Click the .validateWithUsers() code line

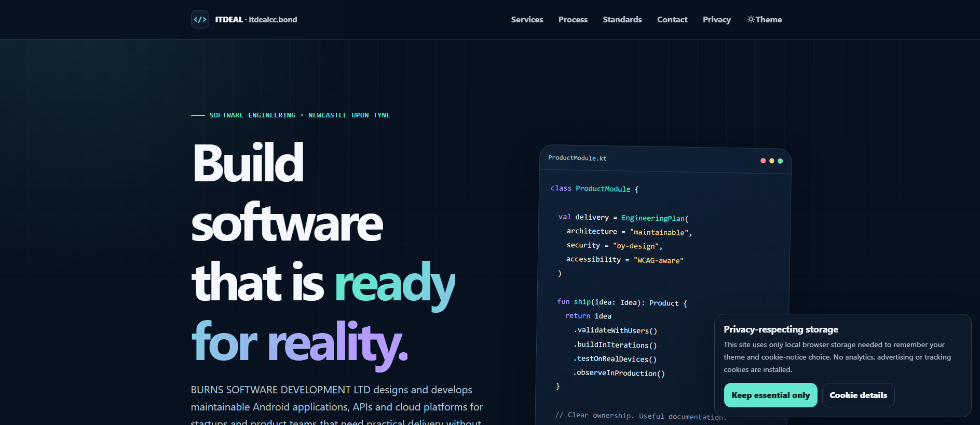615,330
